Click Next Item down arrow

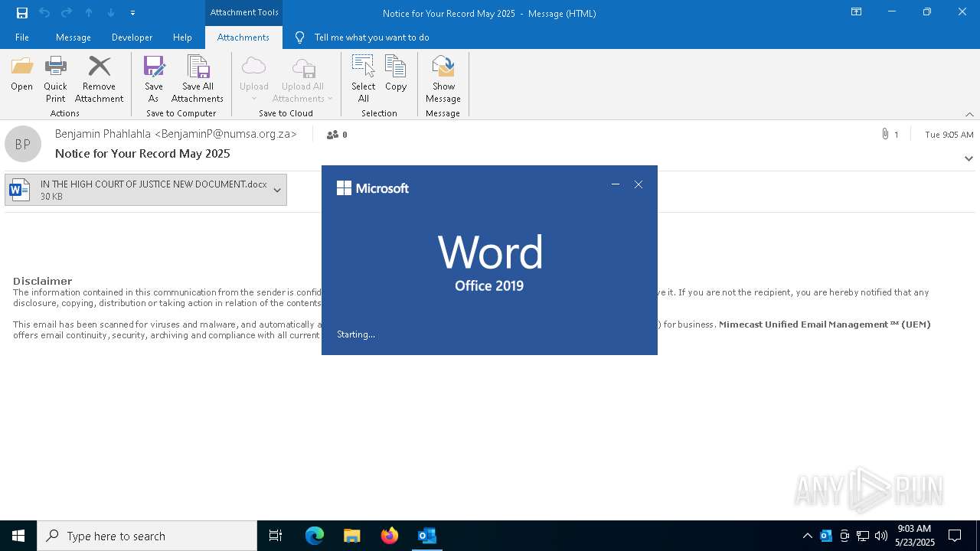click(111, 12)
